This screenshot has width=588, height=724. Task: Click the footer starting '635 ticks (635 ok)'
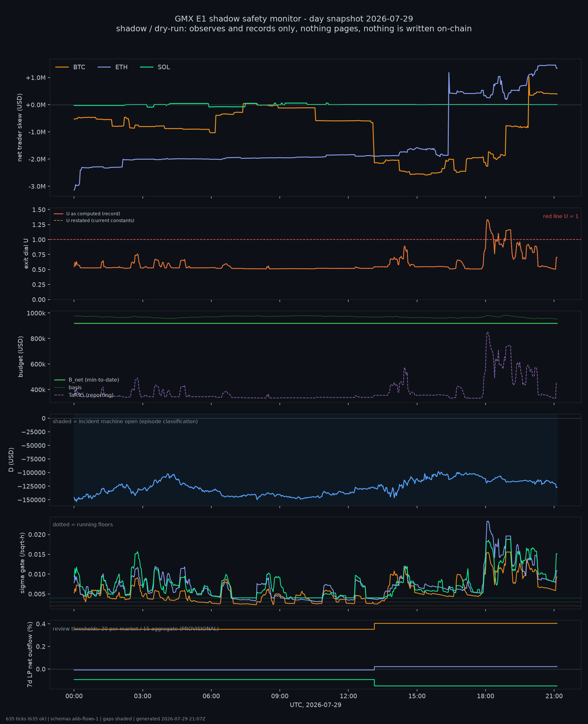tap(106, 719)
